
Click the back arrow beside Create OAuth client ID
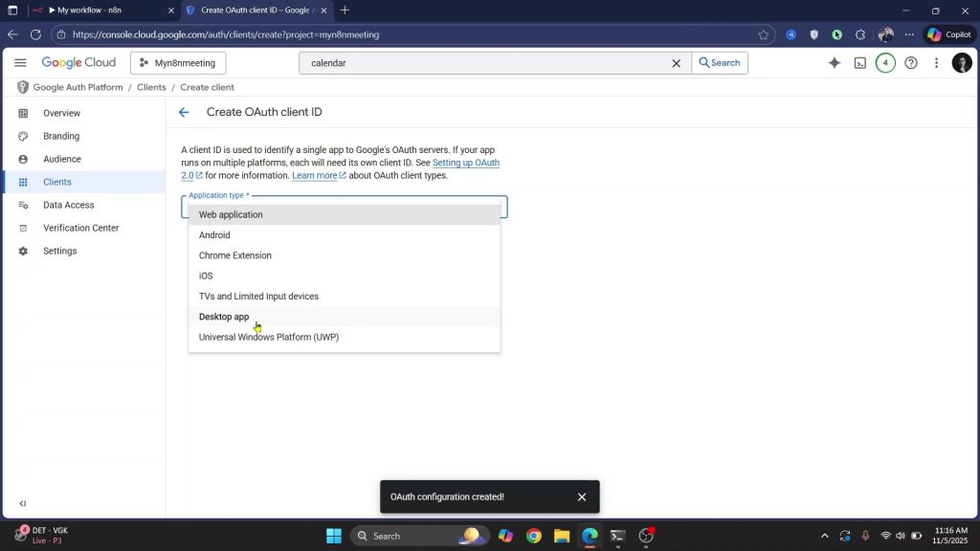click(184, 112)
